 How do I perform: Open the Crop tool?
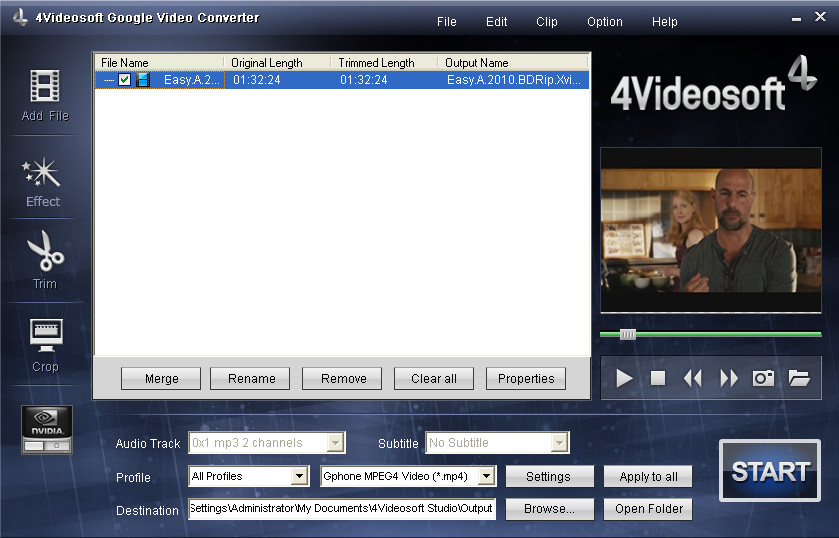pyautogui.click(x=45, y=345)
